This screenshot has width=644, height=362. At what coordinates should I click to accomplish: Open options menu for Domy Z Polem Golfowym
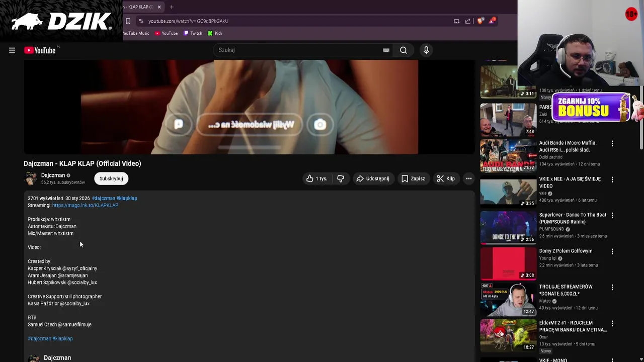tap(612, 251)
